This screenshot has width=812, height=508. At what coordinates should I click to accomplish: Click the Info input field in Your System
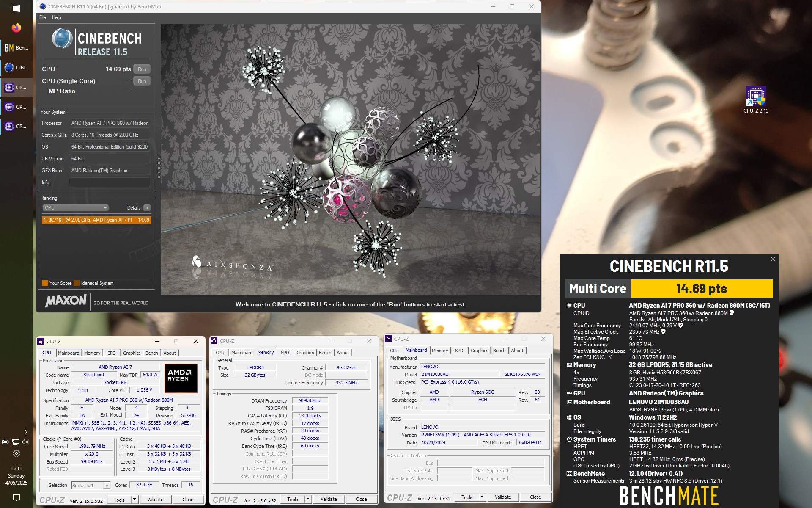pos(110,182)
